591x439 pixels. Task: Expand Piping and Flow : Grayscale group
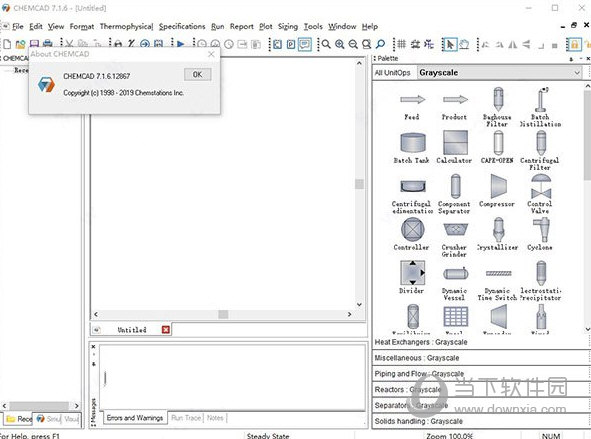(x=481, y=374)
